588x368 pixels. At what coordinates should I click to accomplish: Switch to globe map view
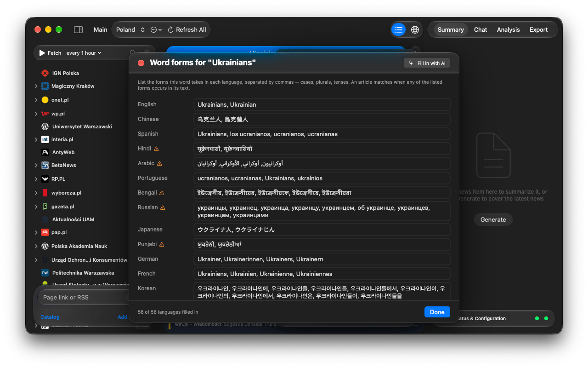tap(415, 30)
